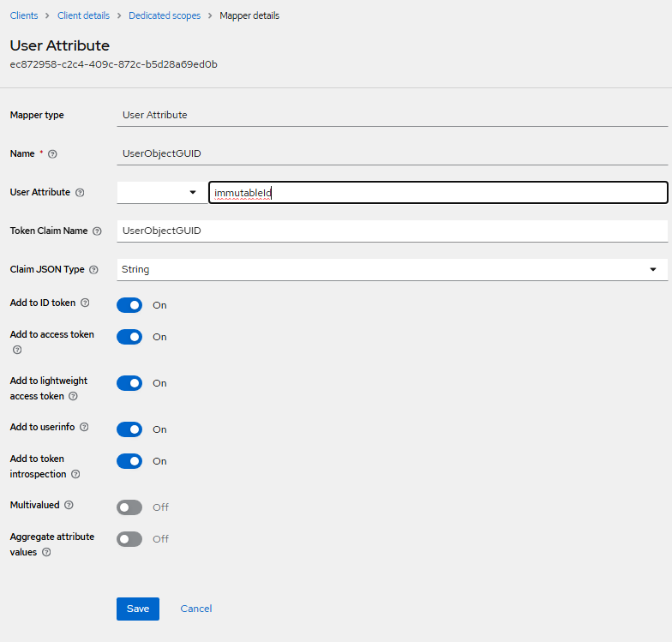
Task: Cancel mapper editing
Action: 195,609
